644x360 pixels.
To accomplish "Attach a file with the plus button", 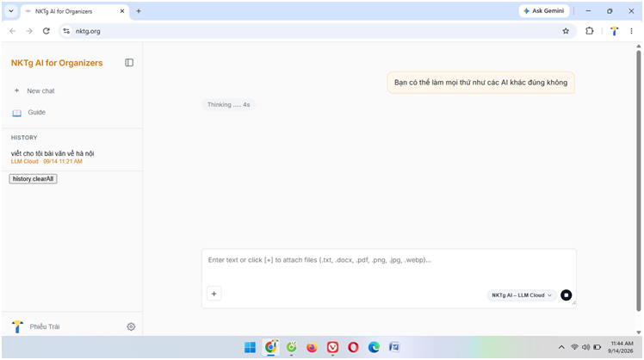I will (214, 294).
